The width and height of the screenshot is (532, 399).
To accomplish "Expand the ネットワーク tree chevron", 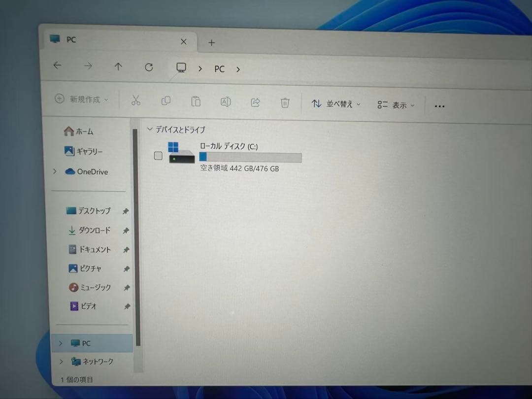I will tap(61, 362).
